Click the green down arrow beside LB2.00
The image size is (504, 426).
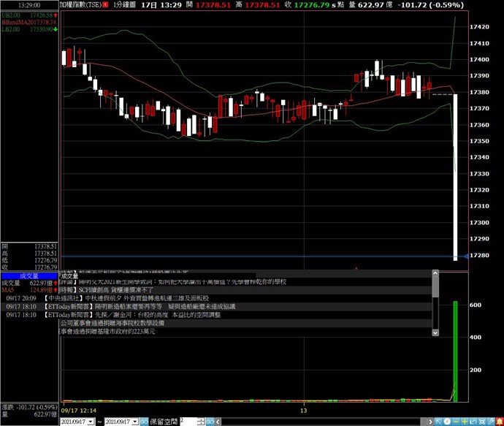tap(54, 29)
